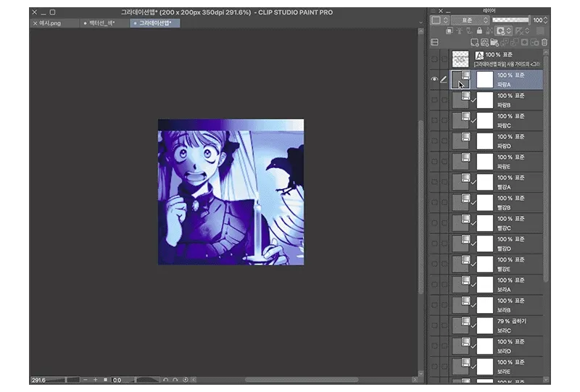Reset canvas rotation icon
Viewport: 580px width, 392px height.
[x=186, y=380]
